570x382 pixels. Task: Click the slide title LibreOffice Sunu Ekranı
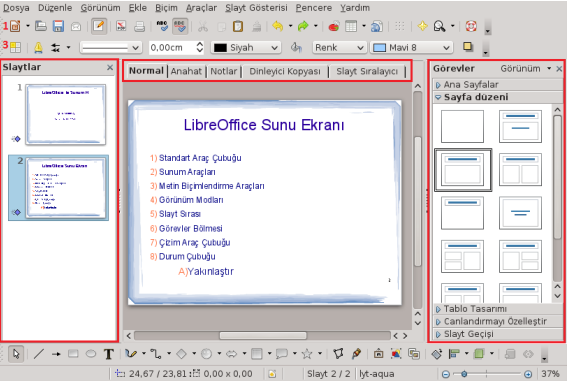(264, 125)
